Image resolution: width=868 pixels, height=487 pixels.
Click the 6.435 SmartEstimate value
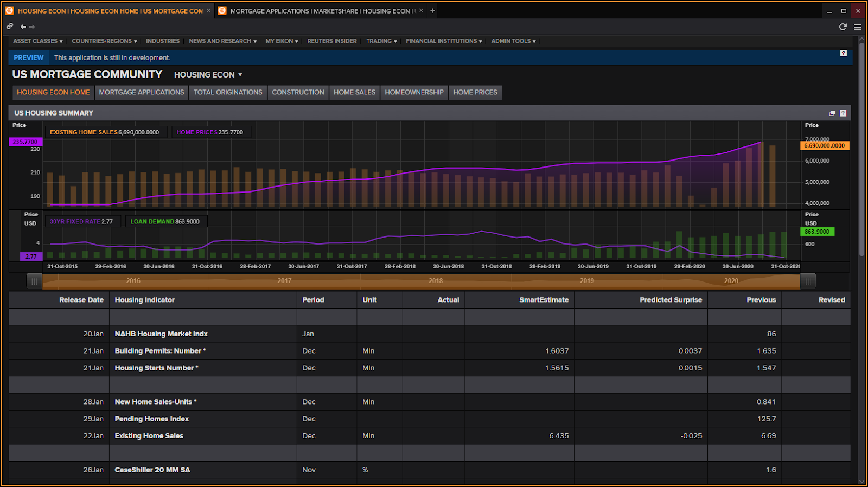pyautogui.click(x=559, y=436)
